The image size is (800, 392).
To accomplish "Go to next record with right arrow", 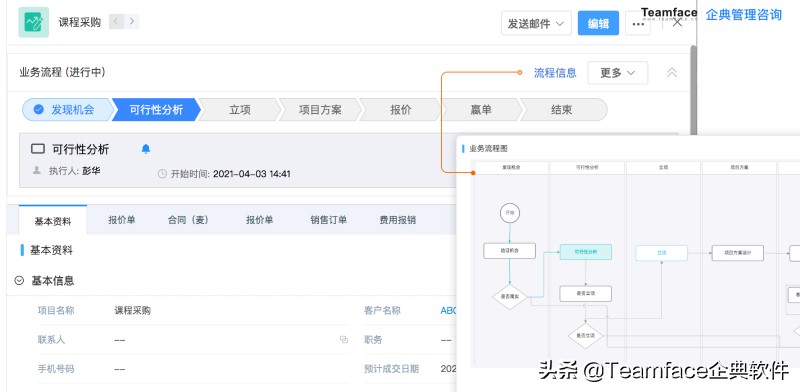I will [x=132, y=21].
